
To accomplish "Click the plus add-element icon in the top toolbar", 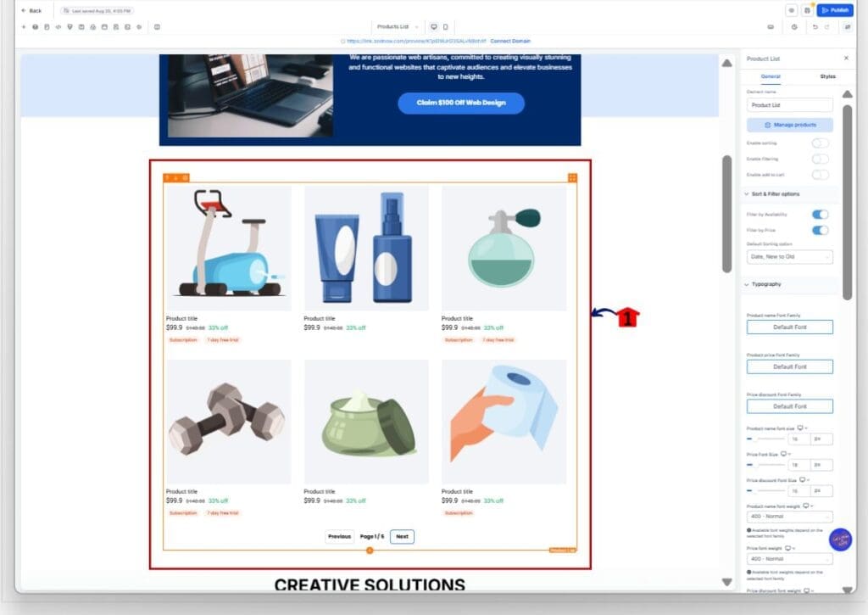I will click(x=23, y=26).
